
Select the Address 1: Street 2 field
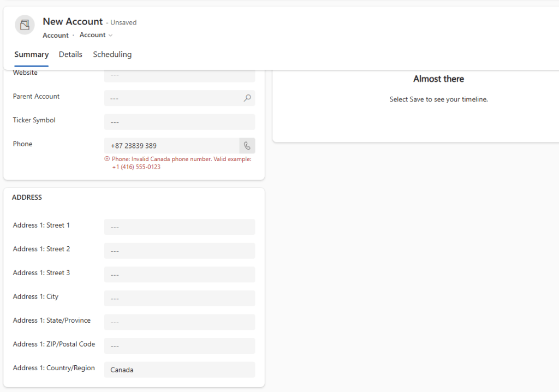pyautogui.click(x=179, y=251)
